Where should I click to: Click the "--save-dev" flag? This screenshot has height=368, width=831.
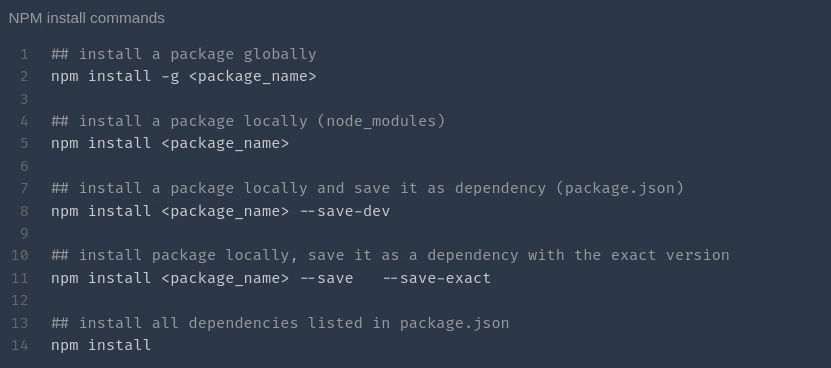click(x=345, y=211)
